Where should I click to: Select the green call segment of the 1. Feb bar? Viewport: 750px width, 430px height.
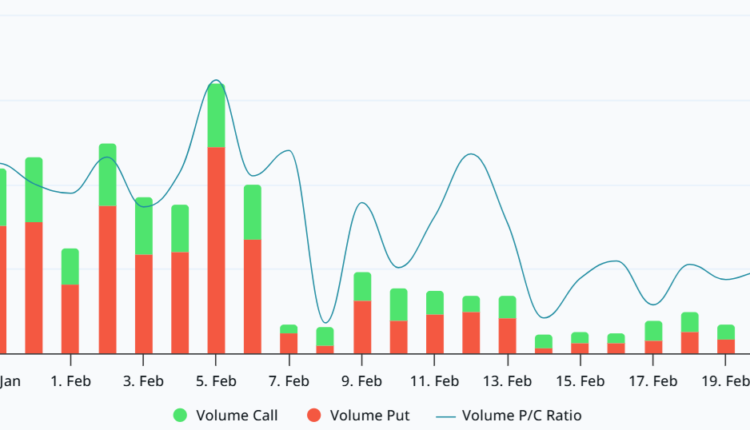click(x=70, y=266)
